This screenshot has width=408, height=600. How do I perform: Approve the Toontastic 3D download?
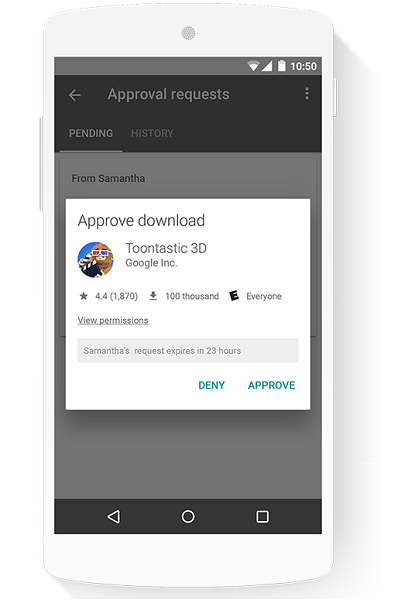(x=271, y=385)
